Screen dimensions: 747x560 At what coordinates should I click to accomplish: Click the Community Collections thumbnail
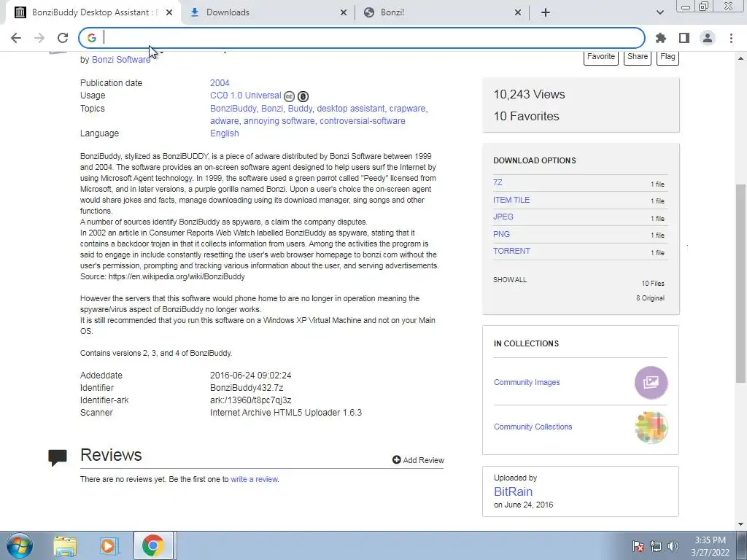[x=651, y=427]
